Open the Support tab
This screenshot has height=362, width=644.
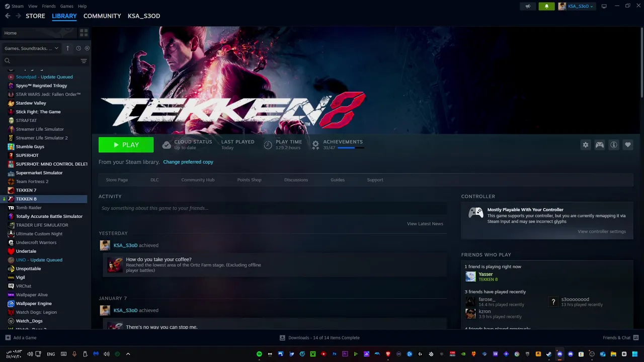(x=375, y=180)
